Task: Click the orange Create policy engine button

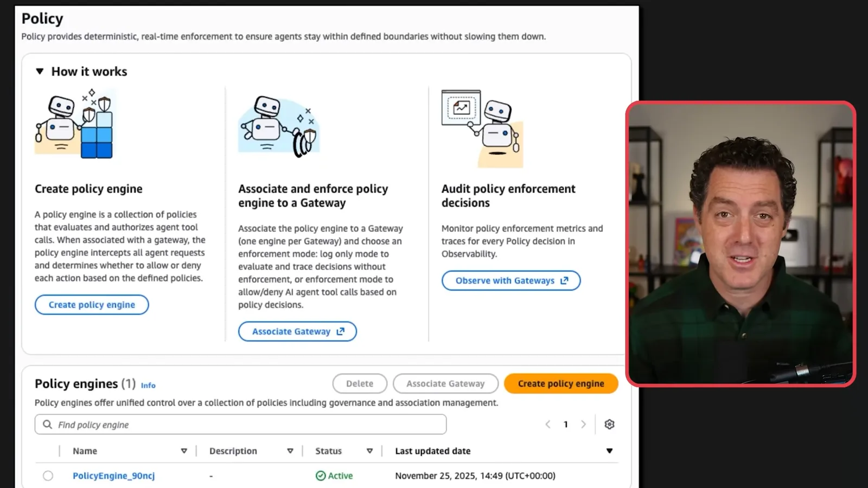Action: click(x=561, y=383)
